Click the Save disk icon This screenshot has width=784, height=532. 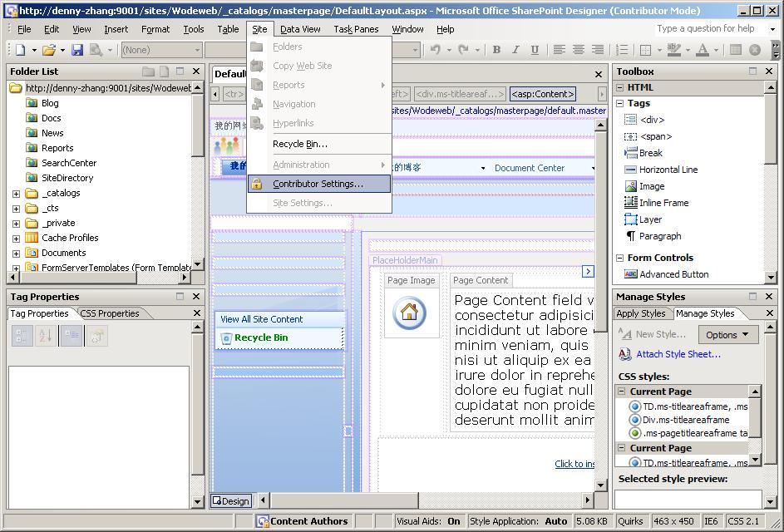(77, 50)
